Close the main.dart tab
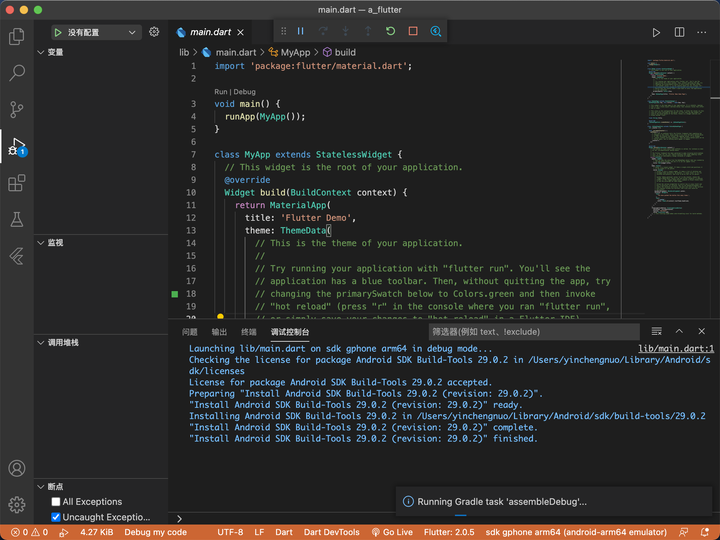The width and height of the screenshot is (720, 540). tap(241, 32)
